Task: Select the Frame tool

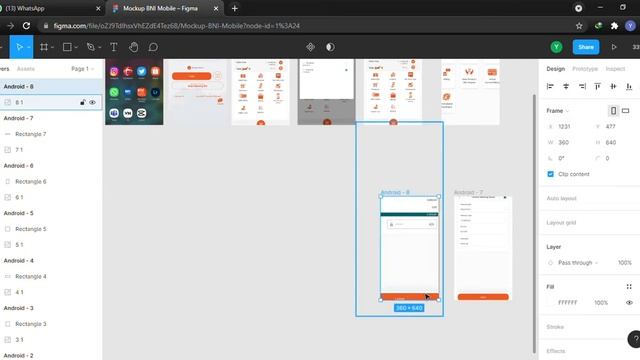Action: click(x=44, y=47)
